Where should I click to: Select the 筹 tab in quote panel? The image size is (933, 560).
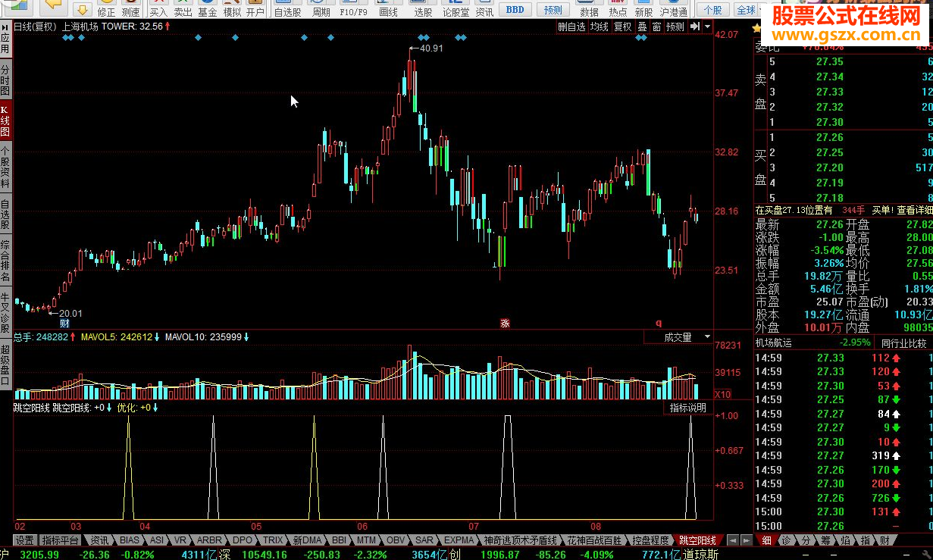coord(826,540)
